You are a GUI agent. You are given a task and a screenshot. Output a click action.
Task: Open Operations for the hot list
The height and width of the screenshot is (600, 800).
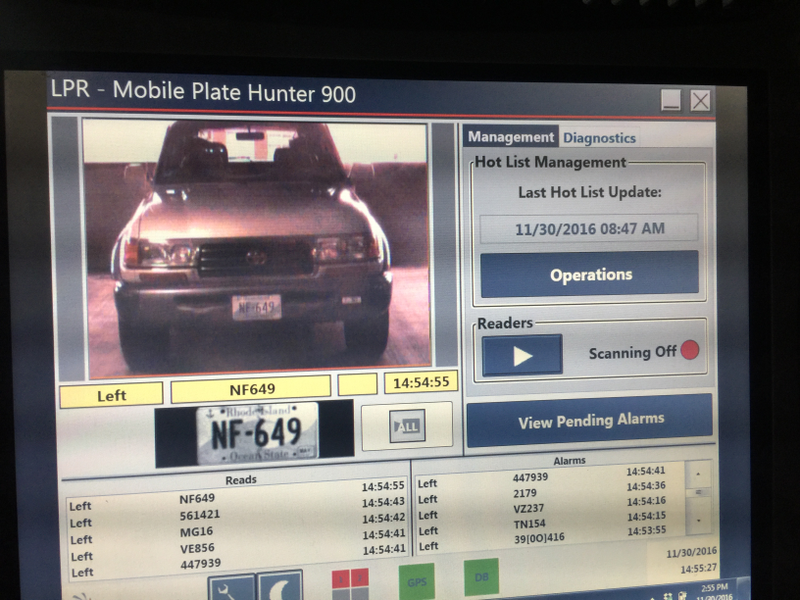click(x=590, y=274)
